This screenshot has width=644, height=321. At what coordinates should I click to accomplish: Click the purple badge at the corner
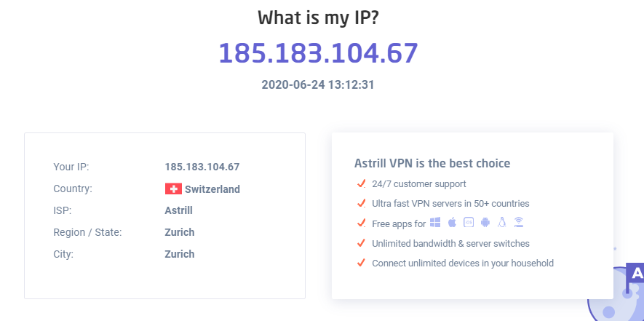(635, 273)
